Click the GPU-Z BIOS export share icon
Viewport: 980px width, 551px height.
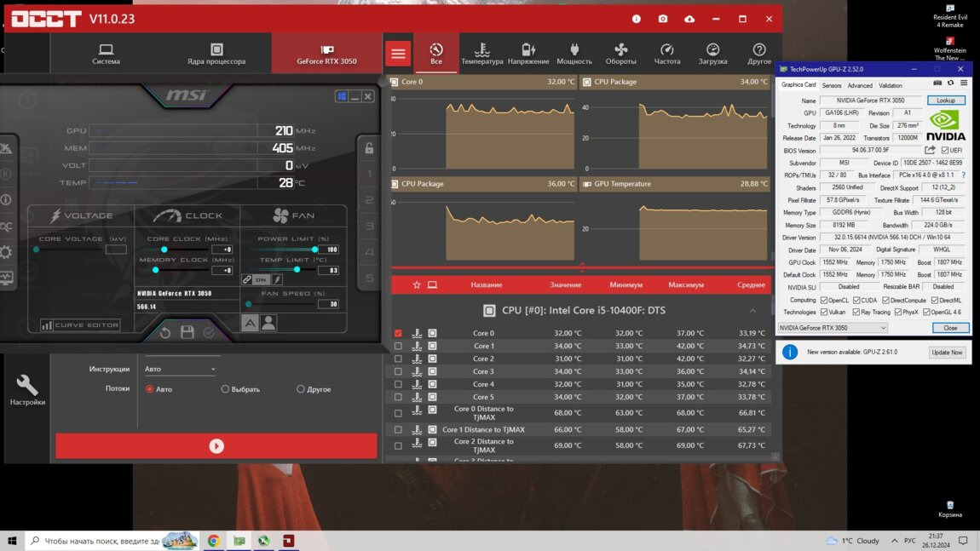coord(930,150)
